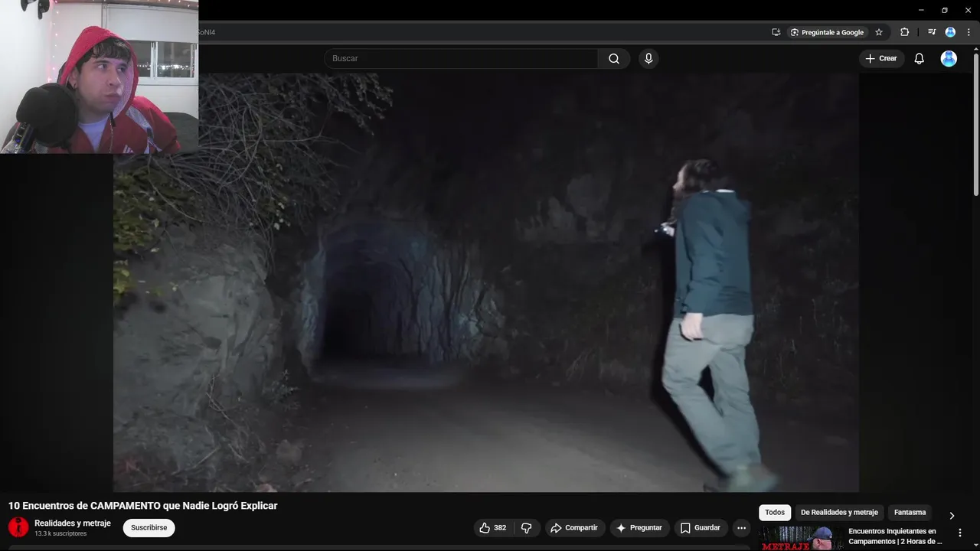
Task: Select the De Realidades y metraje chip
Action: click(x=839, y=513)
